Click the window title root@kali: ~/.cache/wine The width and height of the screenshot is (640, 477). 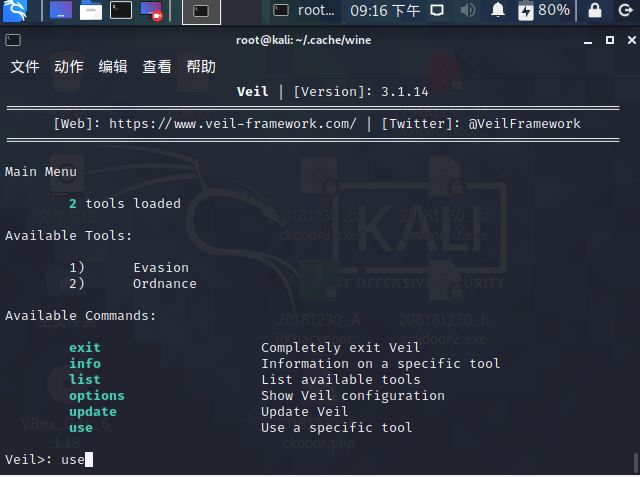coord(304,40)
